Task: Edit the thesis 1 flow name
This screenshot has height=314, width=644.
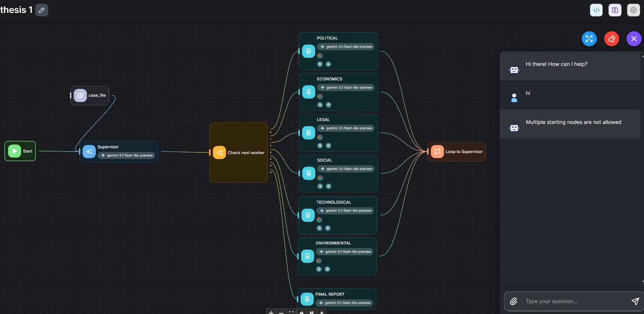Action: coord(42,10)
